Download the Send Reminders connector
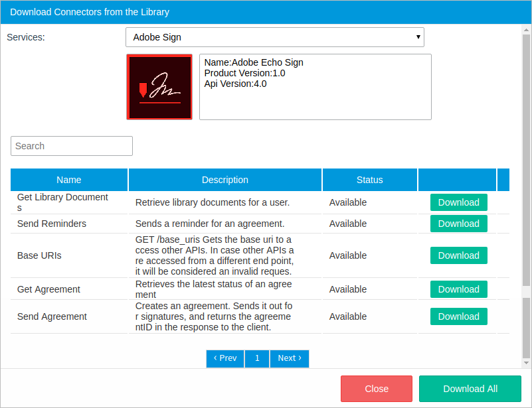Image resolution: width=532 pixels, height=408 pixels. [458, 224]
